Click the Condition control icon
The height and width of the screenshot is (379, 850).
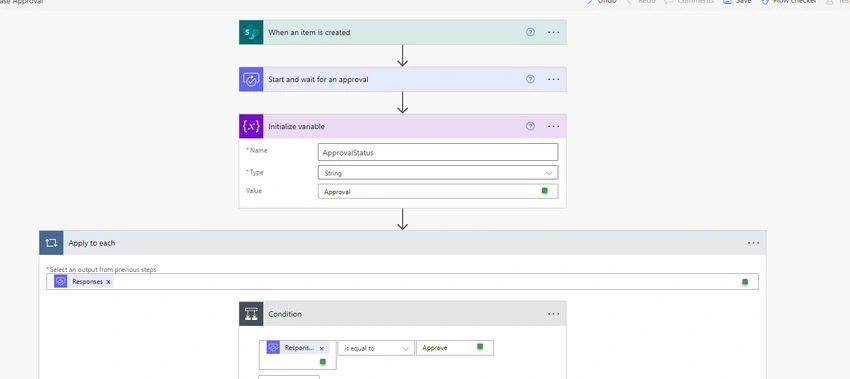tap(251, 314)
